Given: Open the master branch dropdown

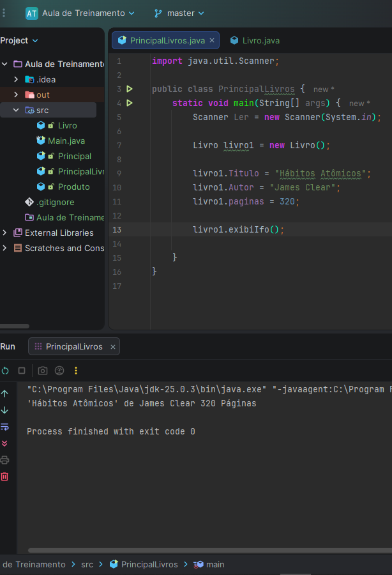Looking at the screenshot, I should tap(185, 13).
